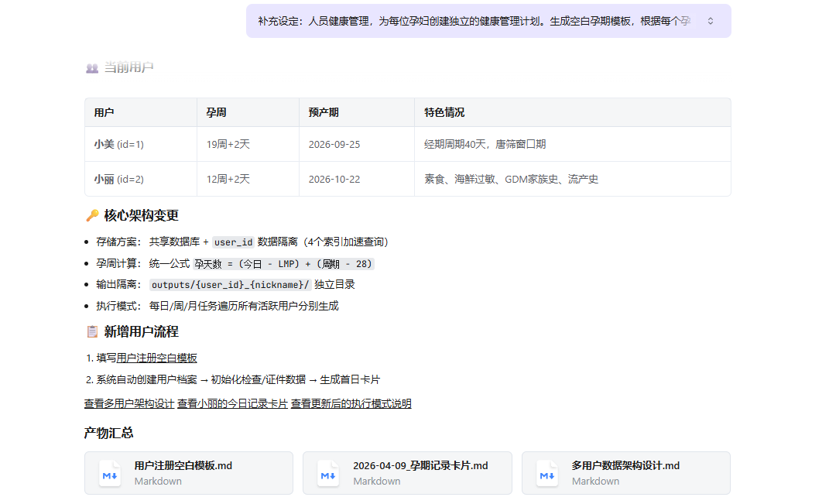
Task: Click the outputs/{user_id}_{nickname}/ inline code
Action: pyautogui.click(x=230, y=284)
